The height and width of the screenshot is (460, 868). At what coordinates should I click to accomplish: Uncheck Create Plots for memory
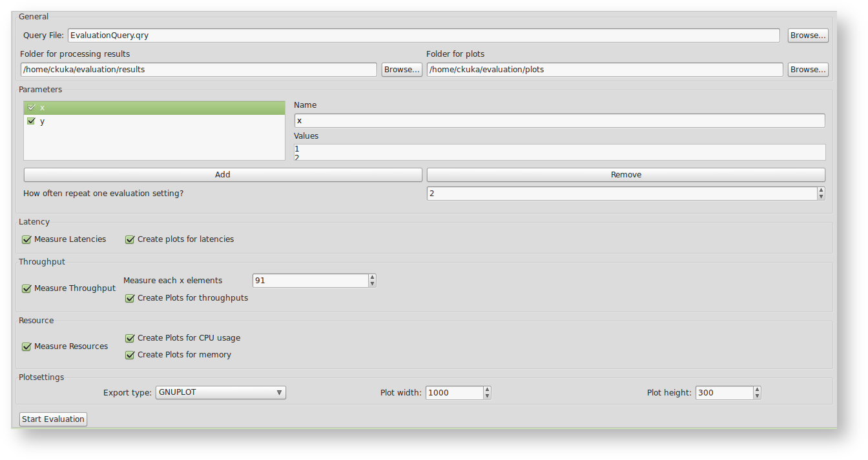point(130,355)
